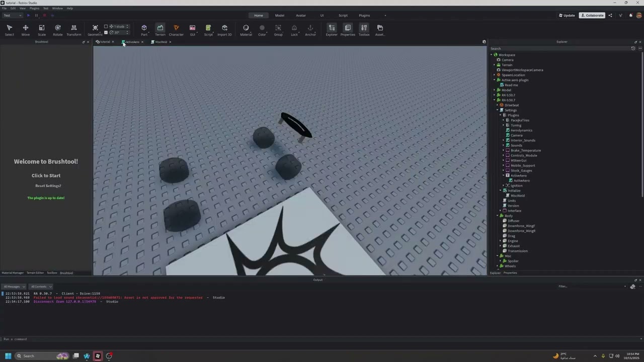
Task: Toggle the rotation 30° snap checkbox
Action: [106, 32]
